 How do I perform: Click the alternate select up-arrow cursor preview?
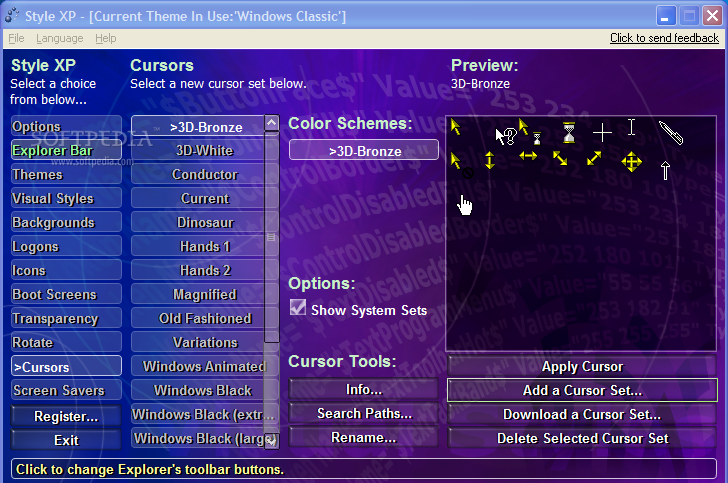click(665, 170)
